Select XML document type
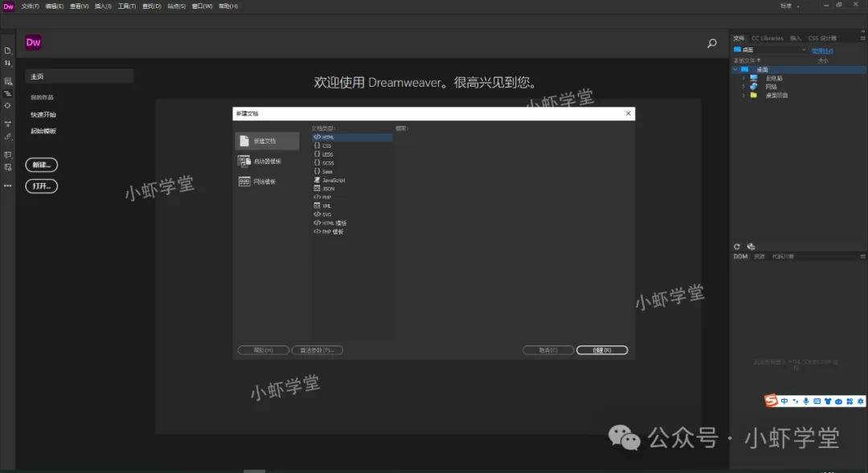This screenshot has height=473, width=868. pos(352,206)
